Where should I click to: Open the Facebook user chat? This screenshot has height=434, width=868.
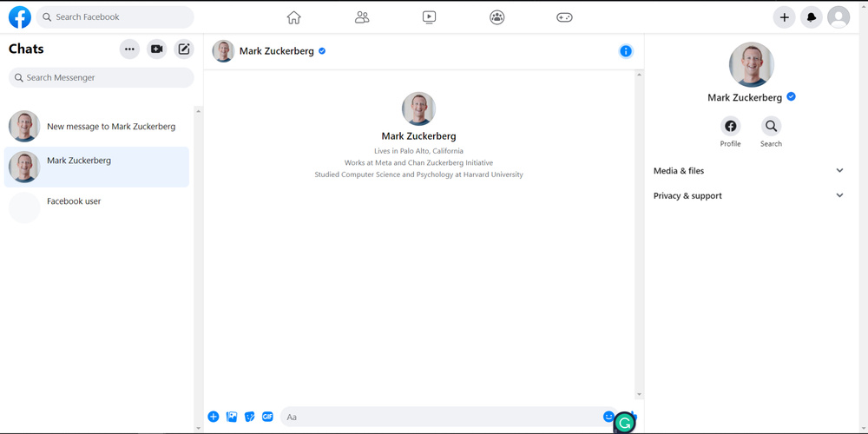(97, 207)
